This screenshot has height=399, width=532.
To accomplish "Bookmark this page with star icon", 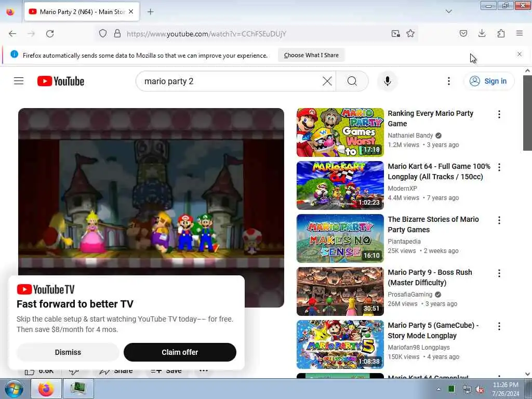I will [410, 33].
